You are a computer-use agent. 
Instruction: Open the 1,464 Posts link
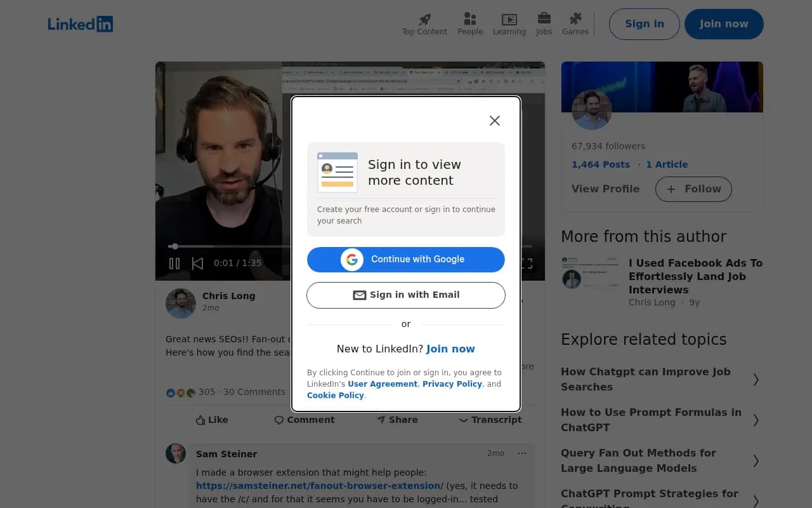(x=601, y=164)
